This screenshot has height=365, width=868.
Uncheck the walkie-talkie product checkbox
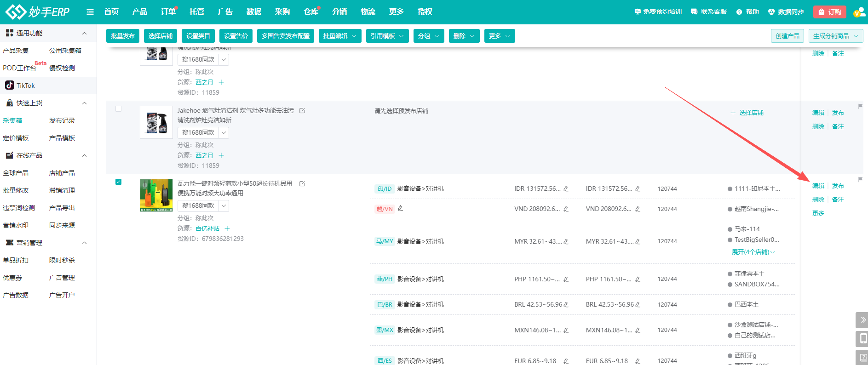point(118,182)
